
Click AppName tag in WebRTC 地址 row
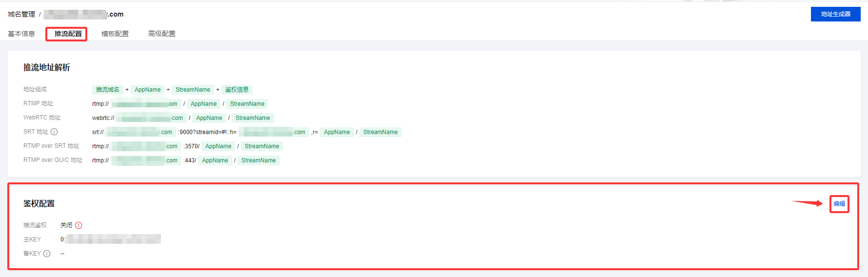209,118
